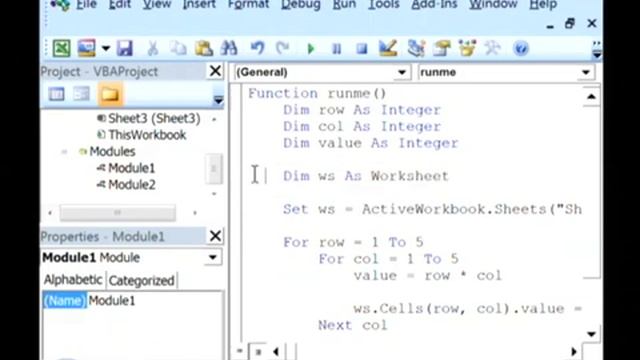Click the 'Dim ws As Worksheet' code line
This screenshot has height=360, width=640.
click(366, 176)
